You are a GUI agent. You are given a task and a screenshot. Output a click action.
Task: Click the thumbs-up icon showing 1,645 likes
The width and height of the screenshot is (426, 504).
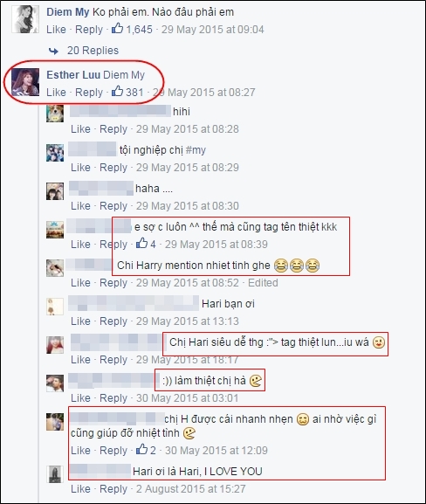click(x=117, y=29)
